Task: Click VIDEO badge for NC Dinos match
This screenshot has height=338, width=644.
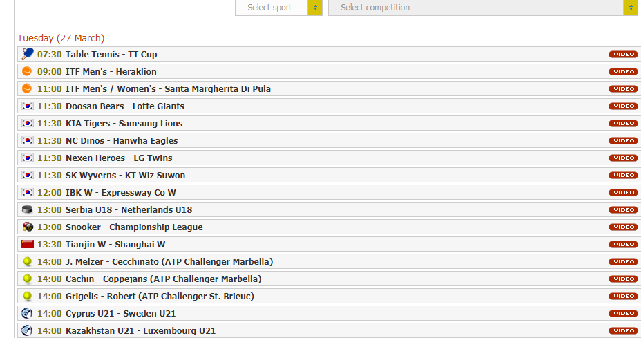Action: click(623, 140)
